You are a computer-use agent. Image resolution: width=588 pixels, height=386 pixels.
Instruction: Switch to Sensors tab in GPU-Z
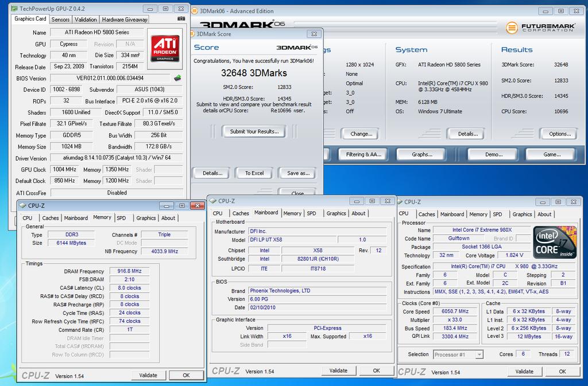[x=60, y=20]
